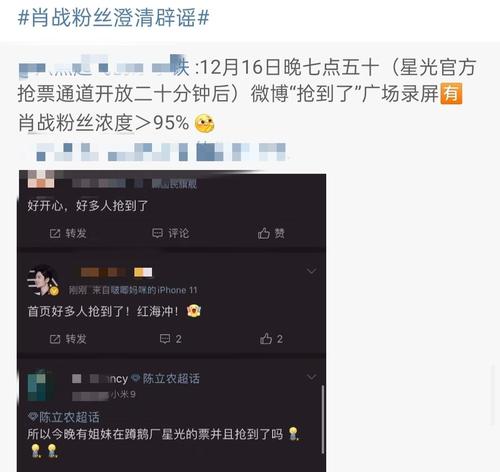The height and width of the screenshot is (472, 500).
Task: Open the embedded dark screenshot image
Action: click(172, 321)
